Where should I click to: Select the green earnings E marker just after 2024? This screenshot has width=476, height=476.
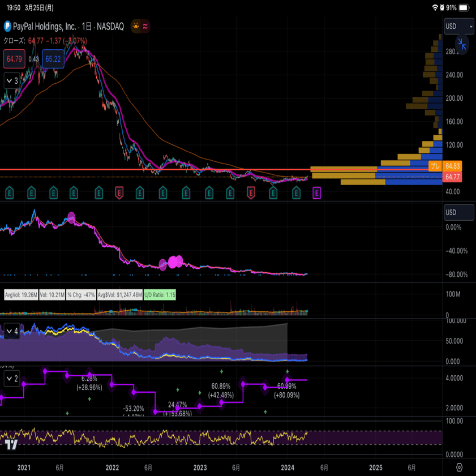click(x=296, y=193)
